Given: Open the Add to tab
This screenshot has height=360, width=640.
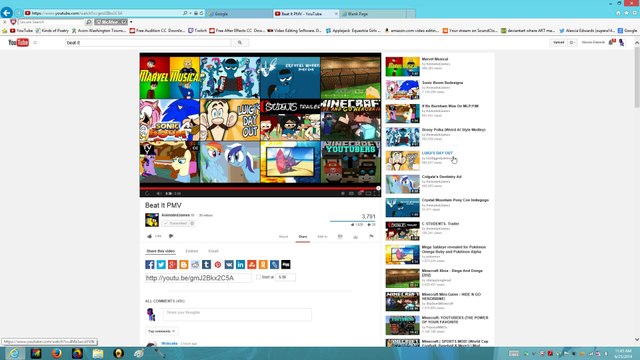Looking at the screenshot, I should pyautogui.click(x=322, y=237).
